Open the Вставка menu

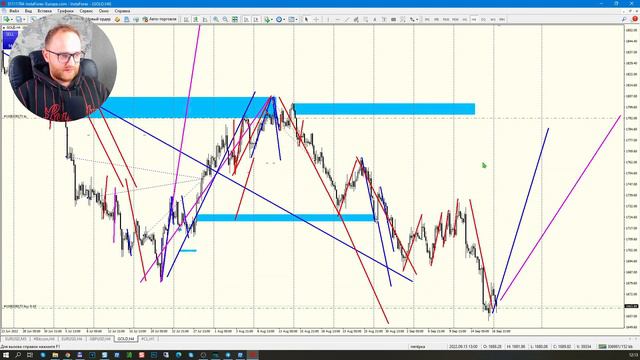coord(44,11)
